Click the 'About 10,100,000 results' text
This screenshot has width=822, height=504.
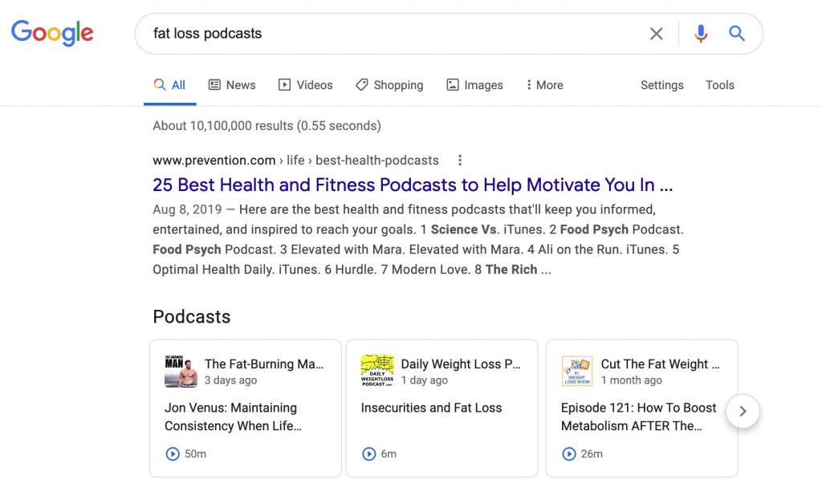267,126
